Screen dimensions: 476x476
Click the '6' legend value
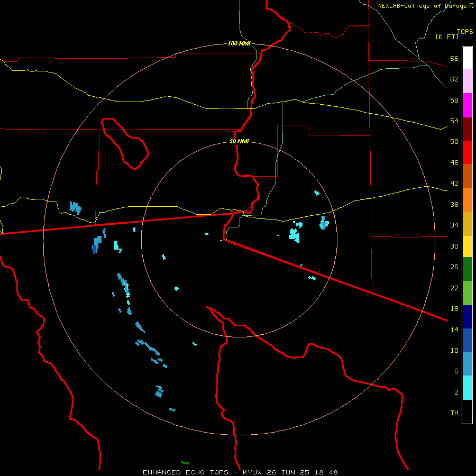coord(456,371)
